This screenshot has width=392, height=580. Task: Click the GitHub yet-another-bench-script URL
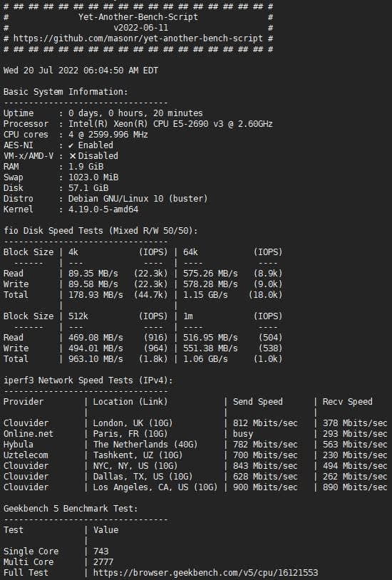tap(138, 38)
